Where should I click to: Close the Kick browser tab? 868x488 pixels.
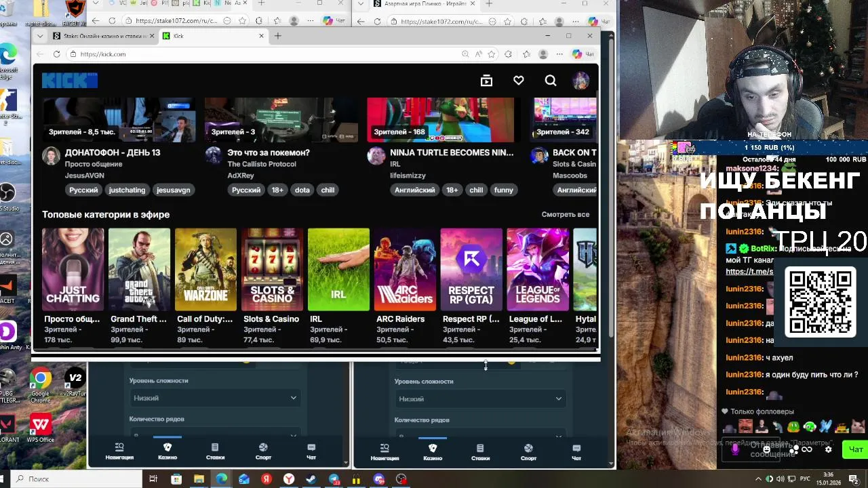tap(261, 36)
